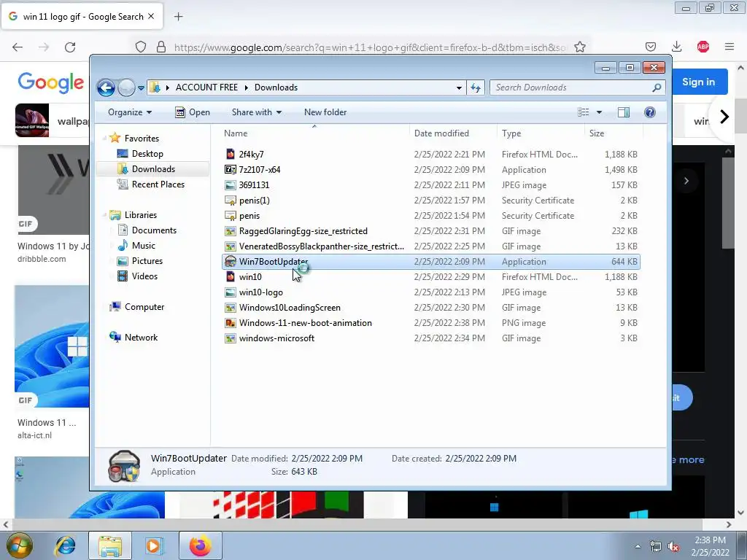Click the Firefox Save to Pocket icon
Image resolution: width=747 pixels, height=560 pixels.
pos(651,47)
